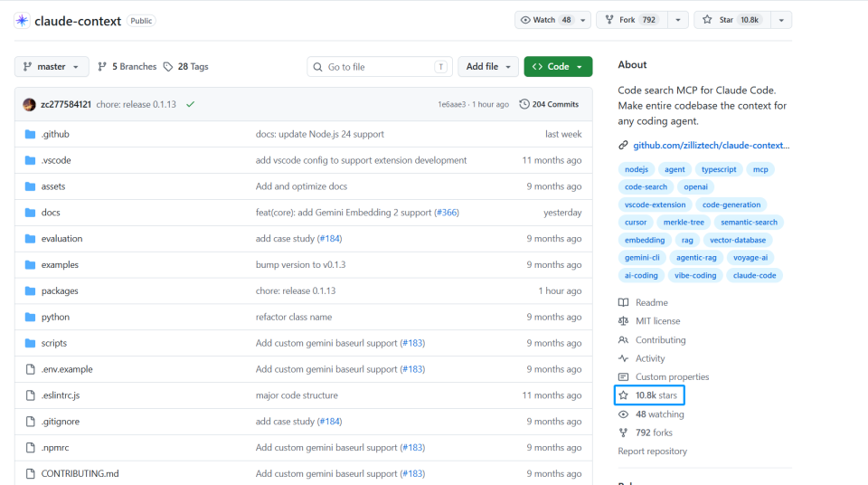Open the .vscode folder
868x485 pixels.
point(56,160)
